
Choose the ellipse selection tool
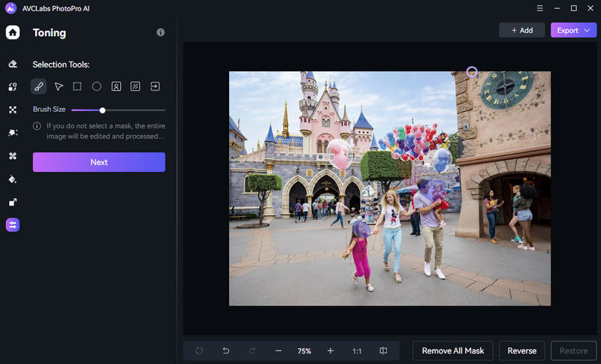[97, 86]
